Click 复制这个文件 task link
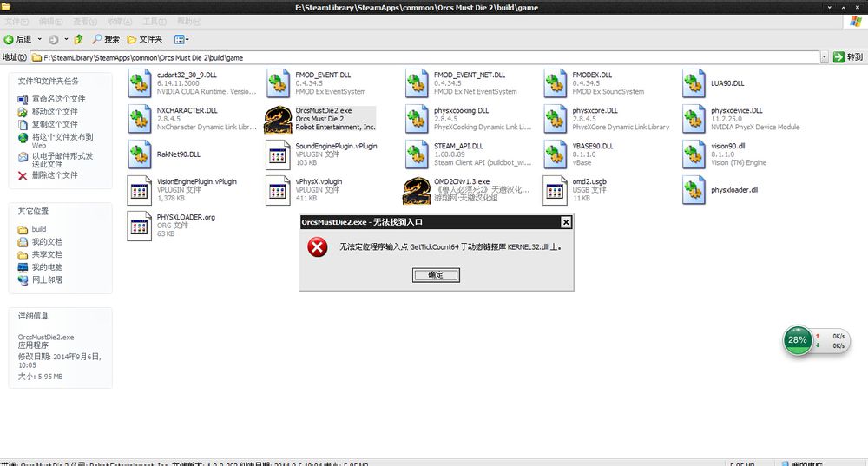Screen dimensions: 868x466 [55, 124]
